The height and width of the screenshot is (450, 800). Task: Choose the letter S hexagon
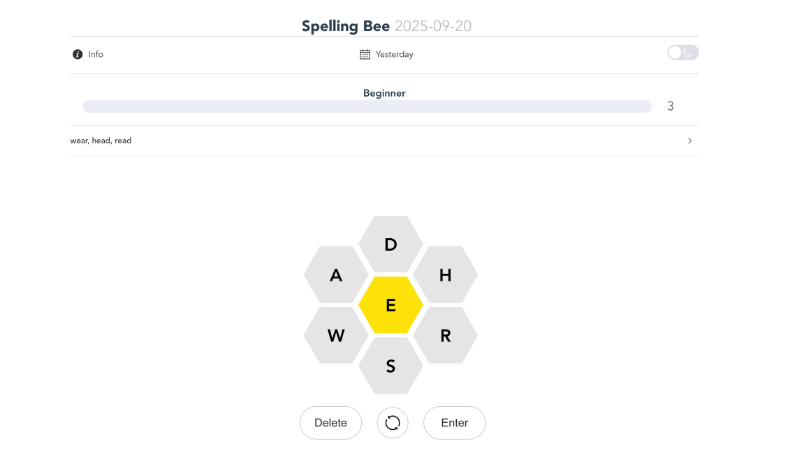pyautogui.click(x=391, y=366)
